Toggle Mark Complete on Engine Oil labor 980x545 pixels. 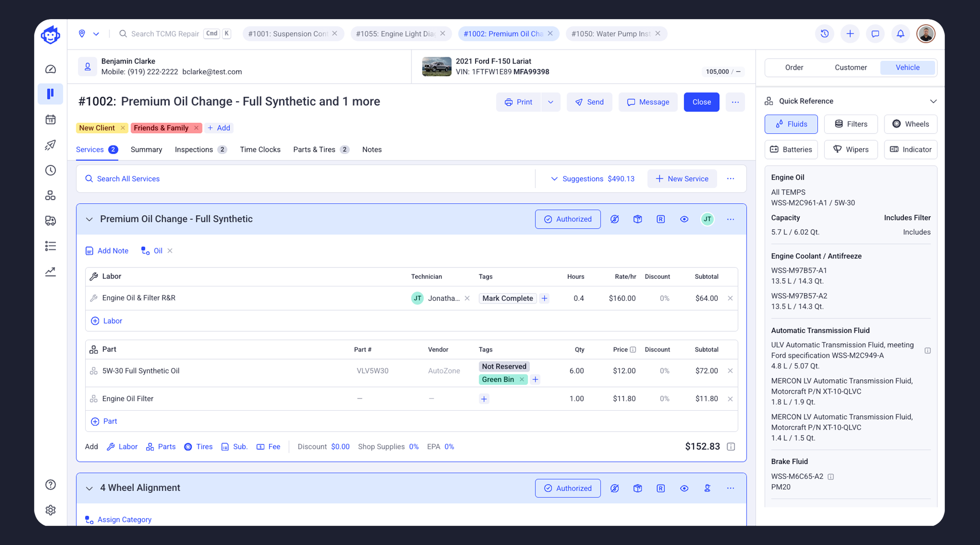click(508, 298)
